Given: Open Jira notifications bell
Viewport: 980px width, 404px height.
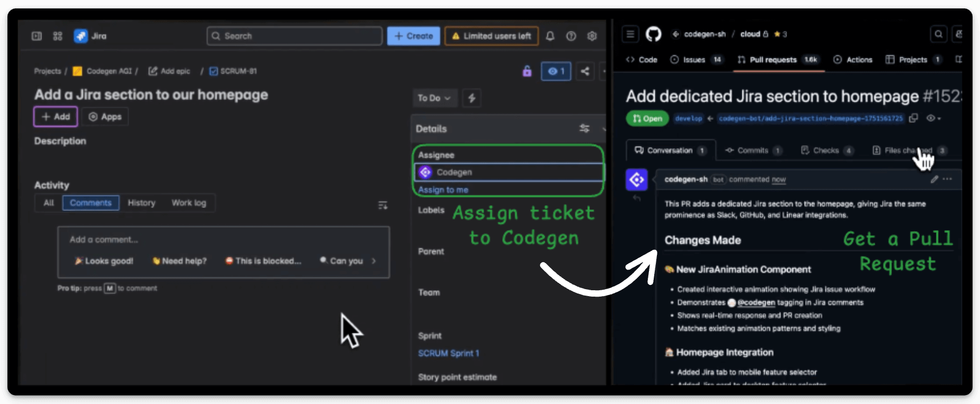Looking at the screenshot, I should (x=550, y=36).
